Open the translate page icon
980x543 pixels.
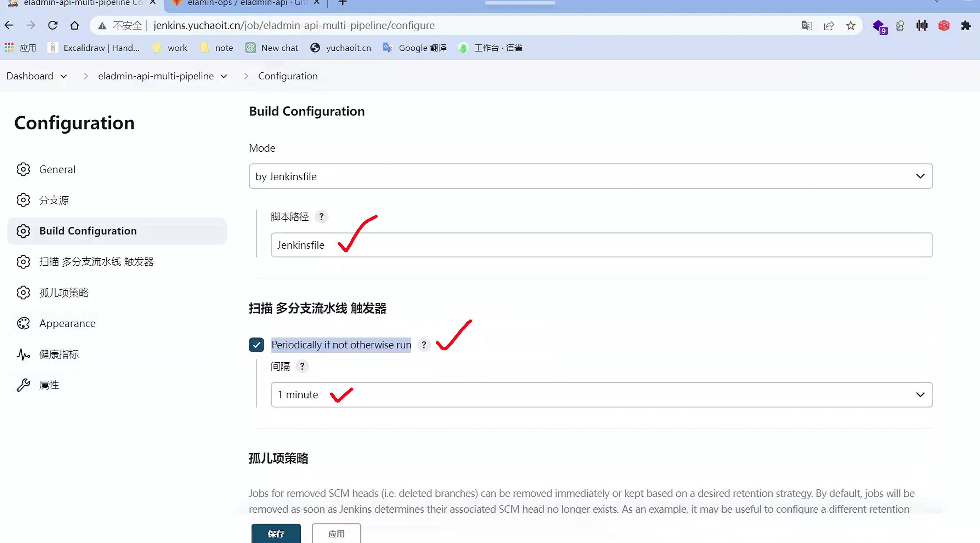[x=807, y=25]
